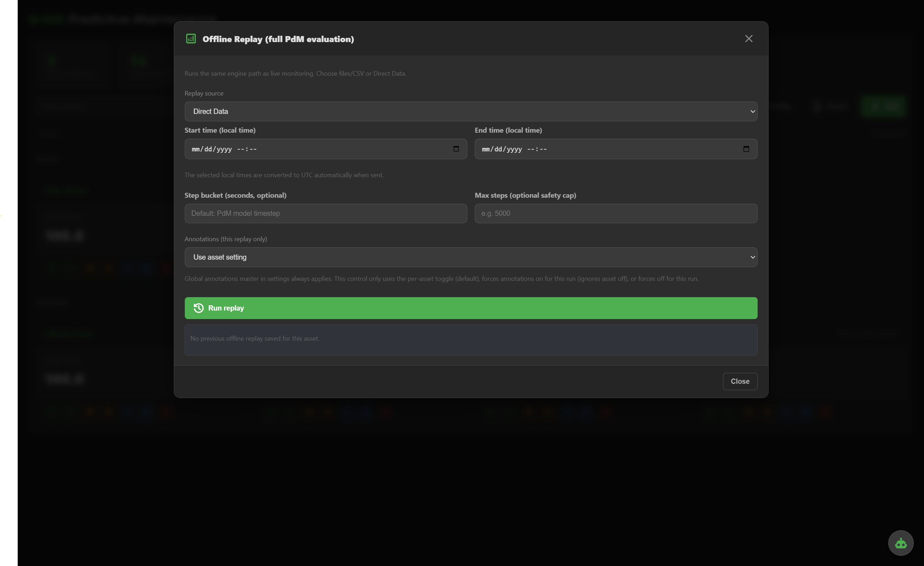Click the UTC conversion note text
The image size is (924, 566).
click(x=284, y=175)
